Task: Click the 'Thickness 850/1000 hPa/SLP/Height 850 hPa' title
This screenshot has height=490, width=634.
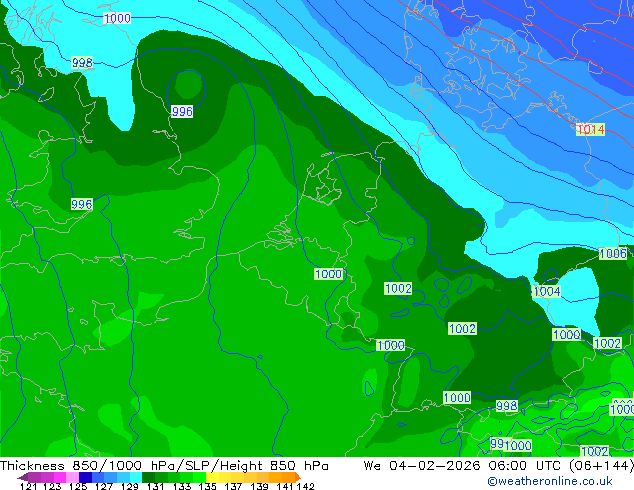Action: point(164,466)
